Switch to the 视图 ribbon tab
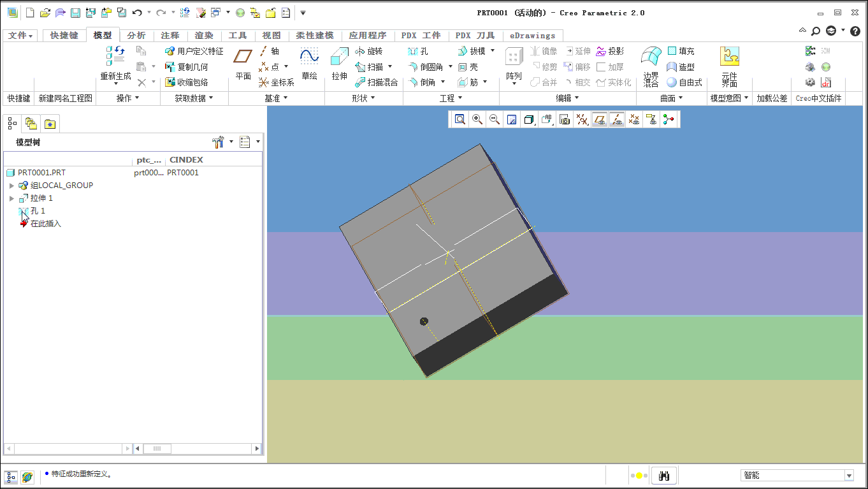Viewport: 868px width, 489px height. click(271, 36)
